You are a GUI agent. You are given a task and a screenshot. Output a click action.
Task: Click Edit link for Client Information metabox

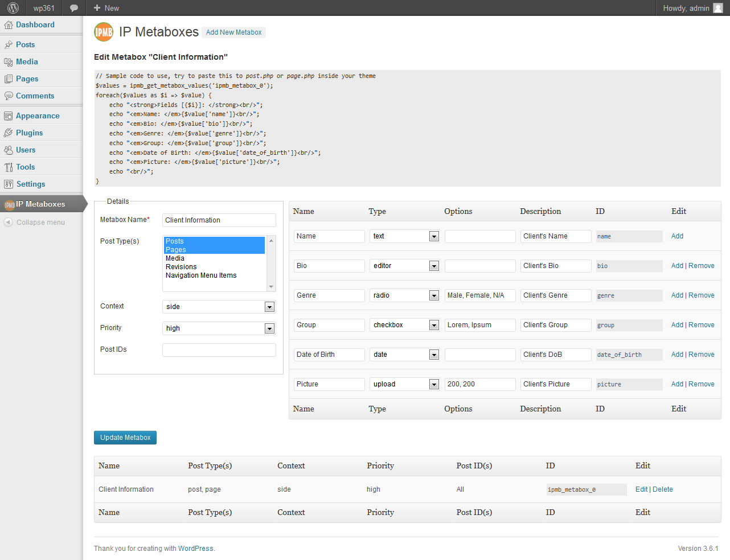pyautogui.click(x=642, y=489)
